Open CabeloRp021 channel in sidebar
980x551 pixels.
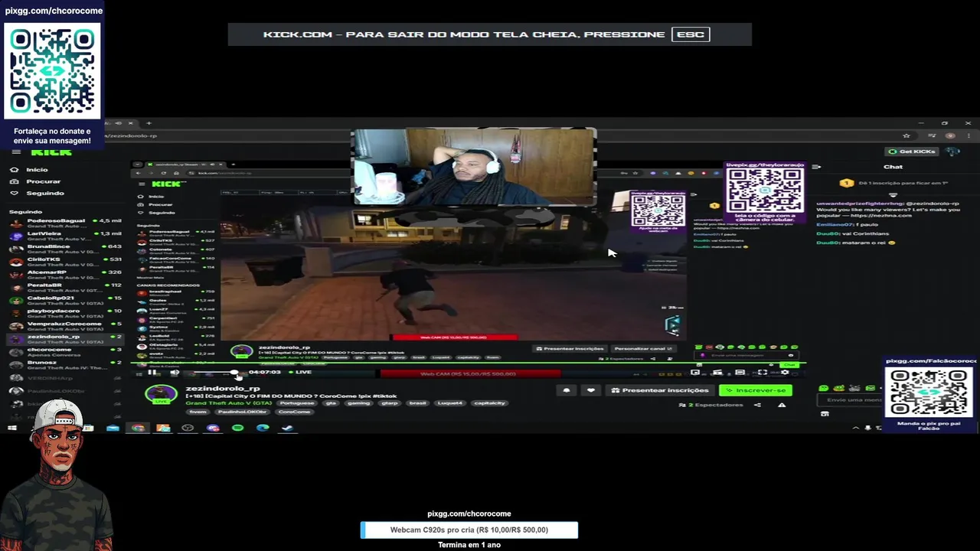65,301
